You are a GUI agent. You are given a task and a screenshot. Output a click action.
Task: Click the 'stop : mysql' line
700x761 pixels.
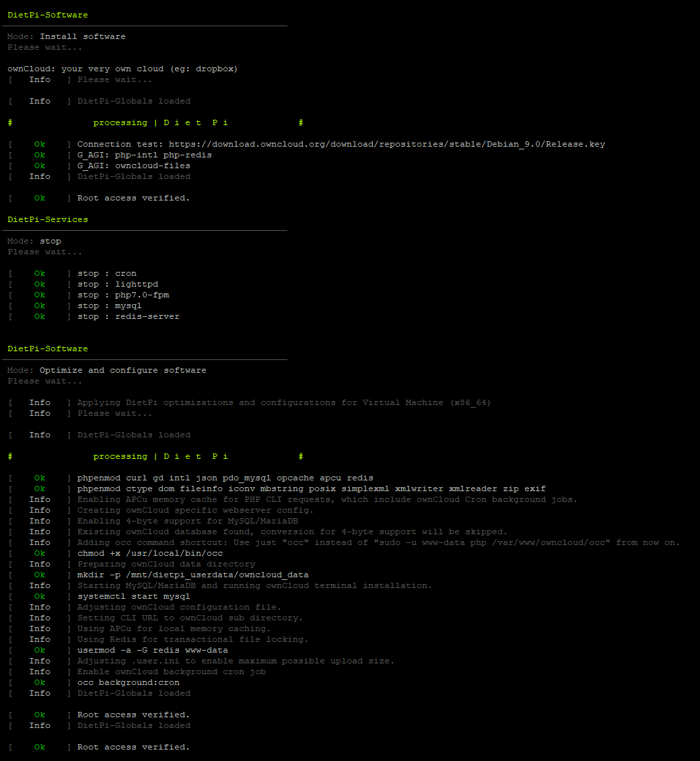tap(110, 305)
